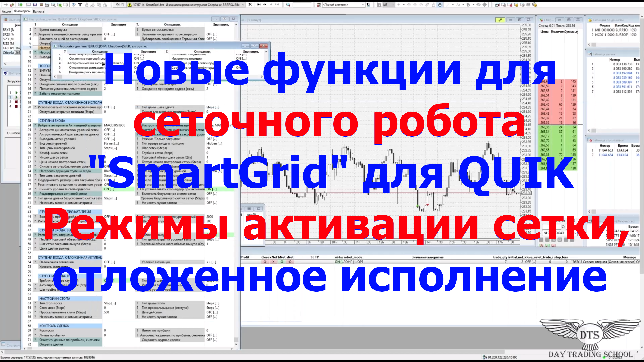Click the 'Aa' chart label tool
This screenshot has height=362, width=644.
pyautogui.click(x=459, y=5)
